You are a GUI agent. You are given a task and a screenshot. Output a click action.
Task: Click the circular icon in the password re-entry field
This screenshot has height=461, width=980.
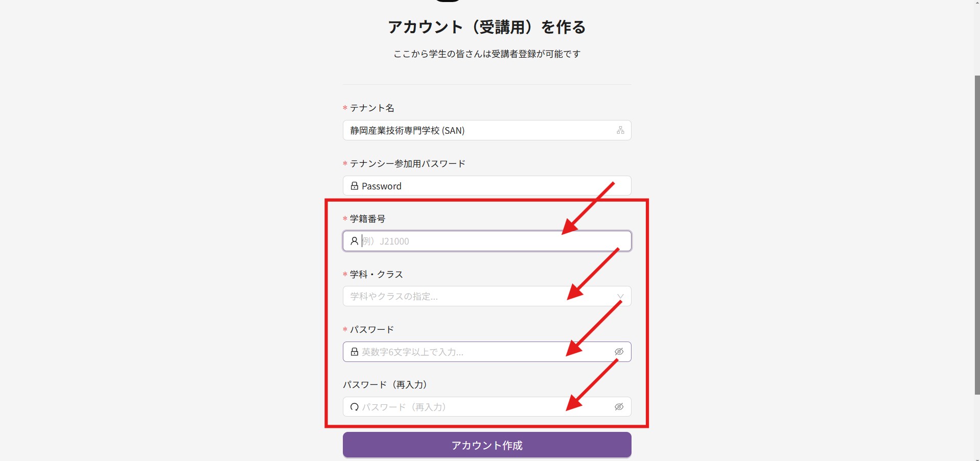click(354, 407)
